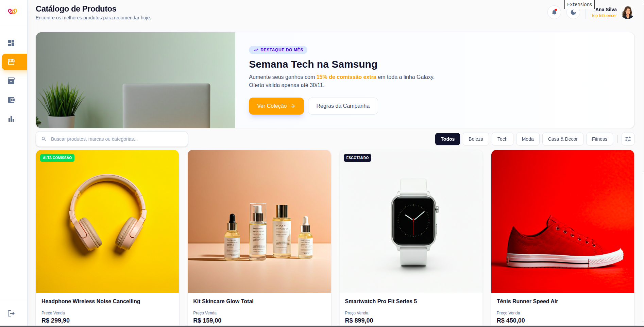
Task: Open the archive box icon in sidebar
Action: click(11, 81)
